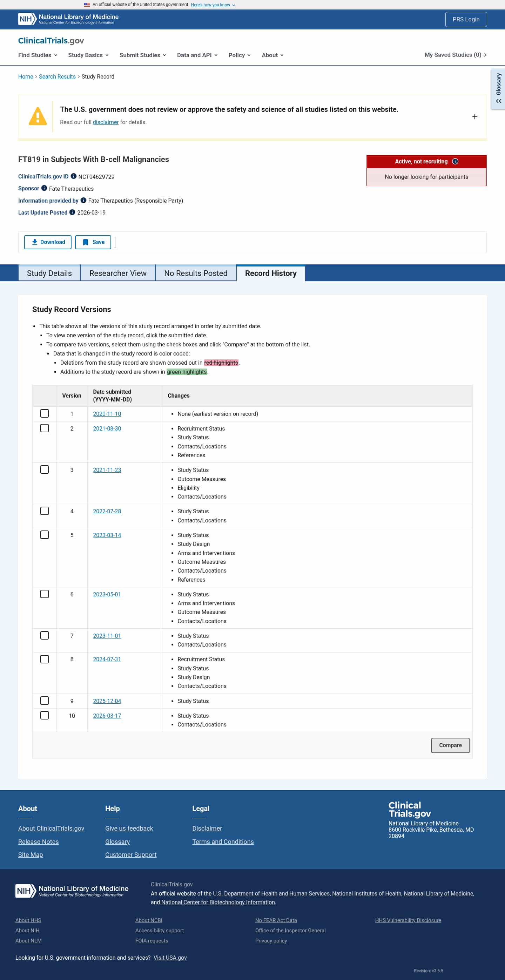
Task: Expand the Policy menu
Action: click(x=240, y=55)
